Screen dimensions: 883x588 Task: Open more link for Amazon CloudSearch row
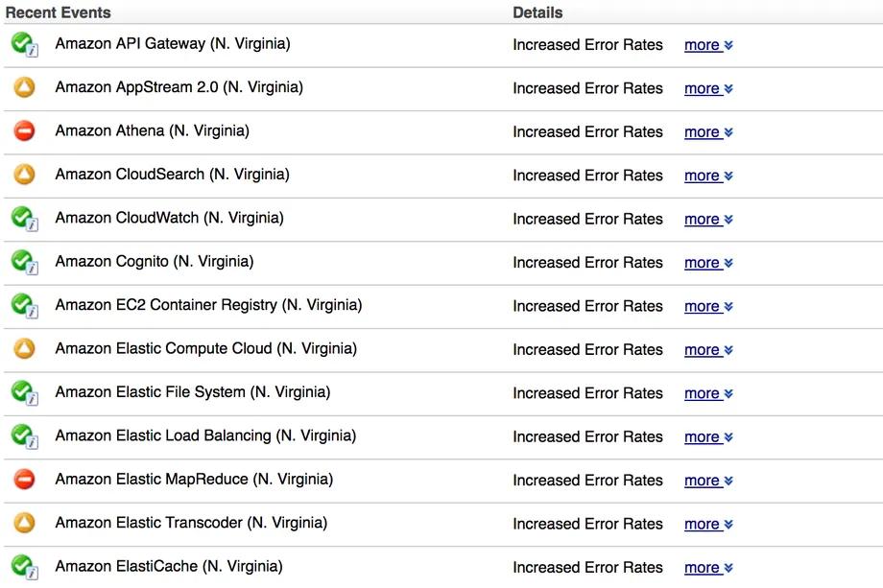708,176
